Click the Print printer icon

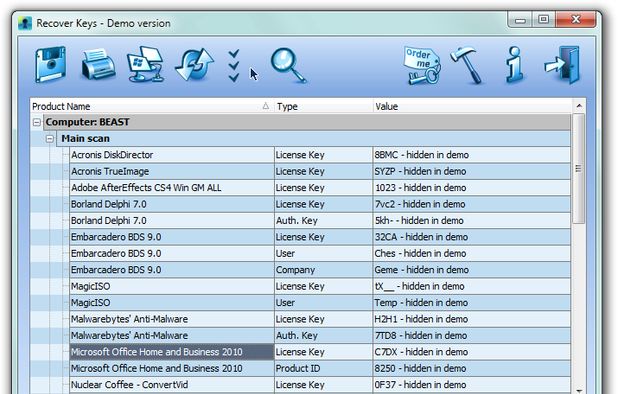click(x=98, y=65)
